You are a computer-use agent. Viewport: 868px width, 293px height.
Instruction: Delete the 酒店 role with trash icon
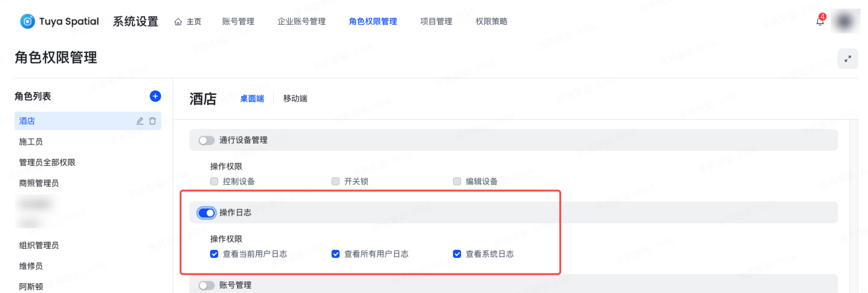[153, 121]
